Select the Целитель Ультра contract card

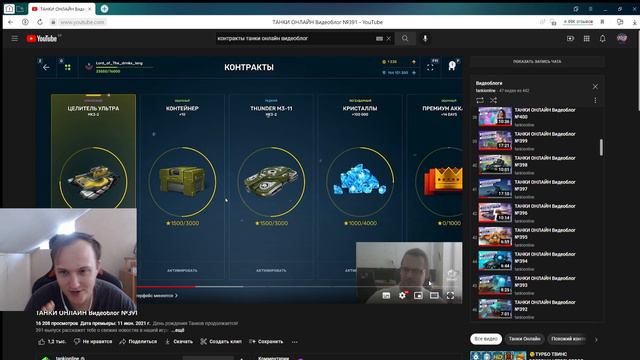point(93,151)
